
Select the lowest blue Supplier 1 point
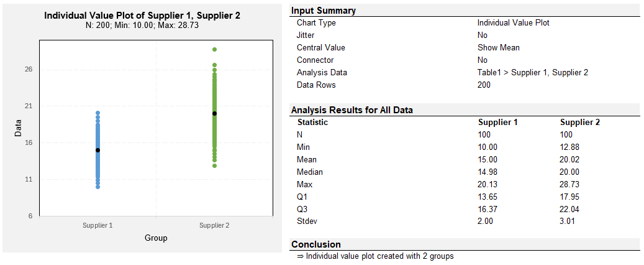98,187
